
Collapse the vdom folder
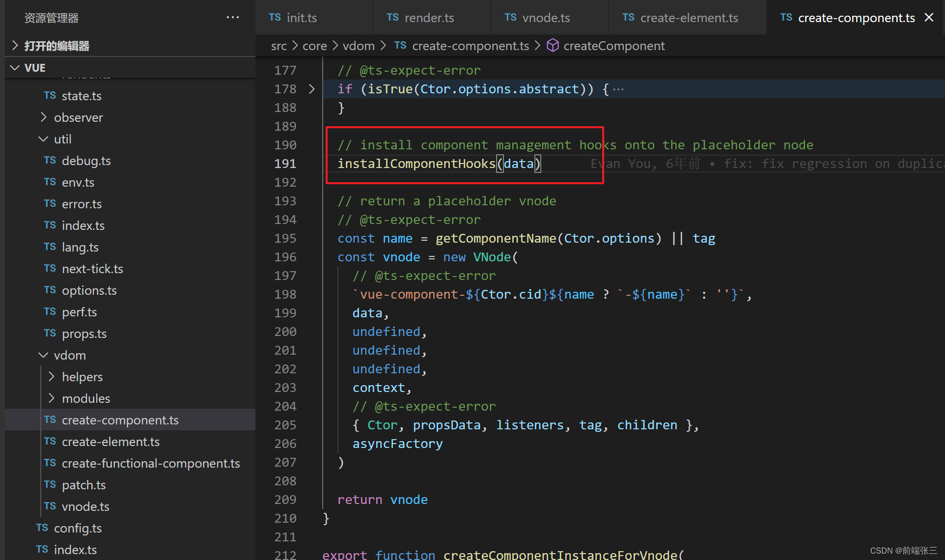coord(130,355)
